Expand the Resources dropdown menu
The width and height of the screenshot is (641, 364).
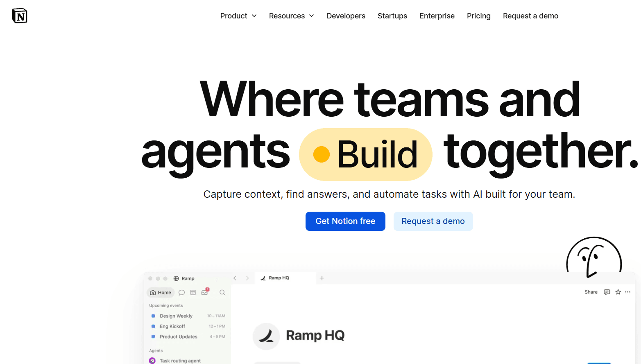(x=292, y=16)
